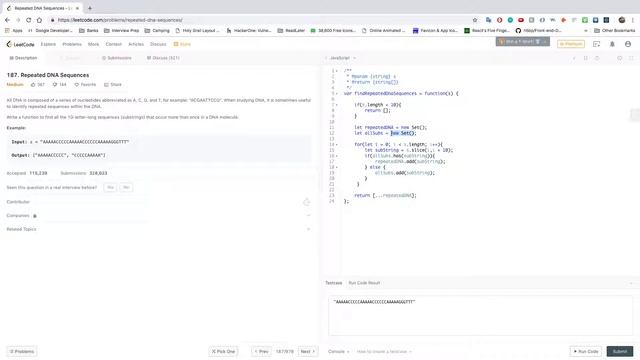640x360 pixels.
Task: Switch to the Run Code Result tab
Action: coord(364,283)
